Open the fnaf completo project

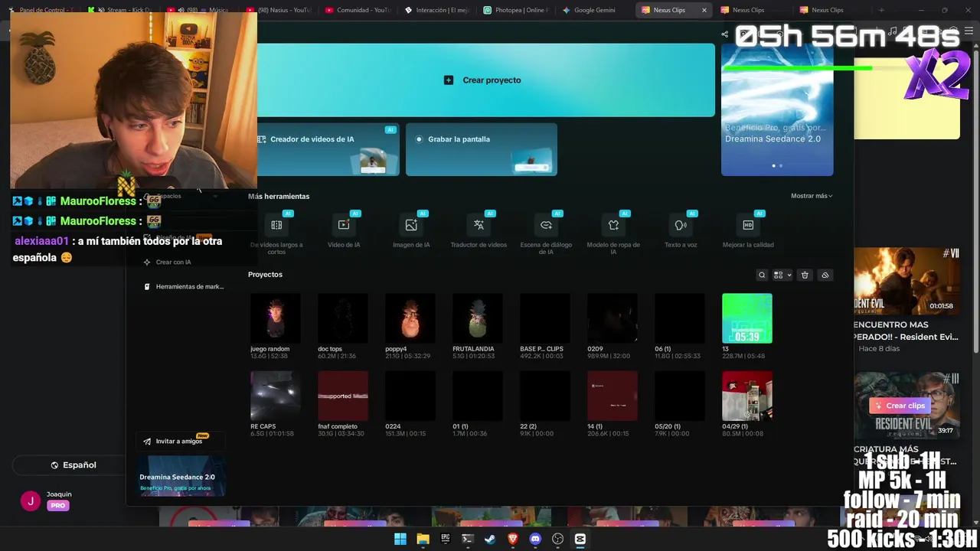point(343,396)
